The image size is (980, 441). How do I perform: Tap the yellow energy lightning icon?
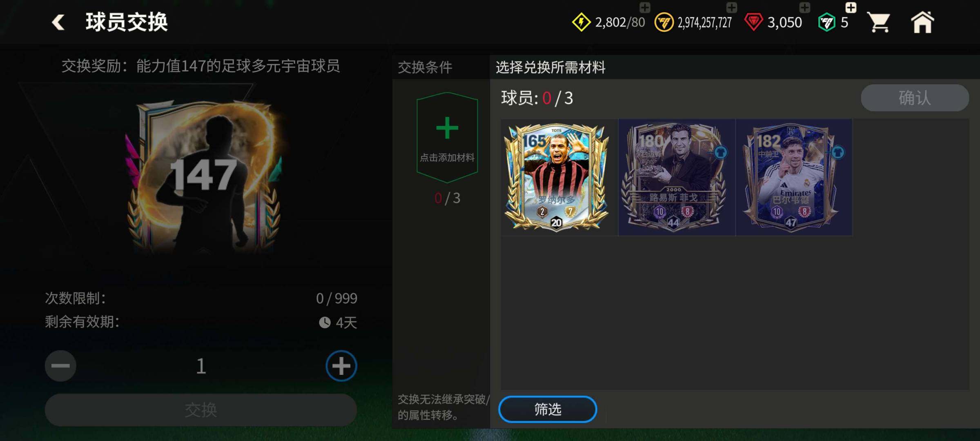tap(581, 22)
